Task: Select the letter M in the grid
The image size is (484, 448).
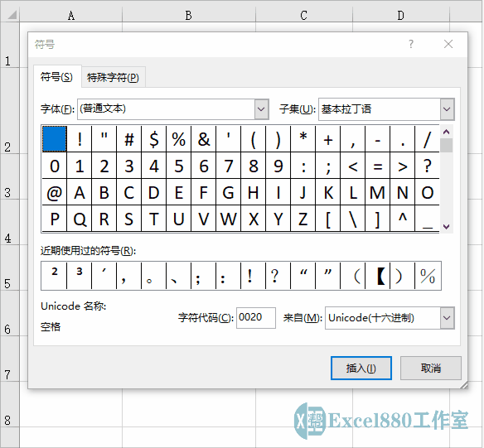Action: coord(378,192)
